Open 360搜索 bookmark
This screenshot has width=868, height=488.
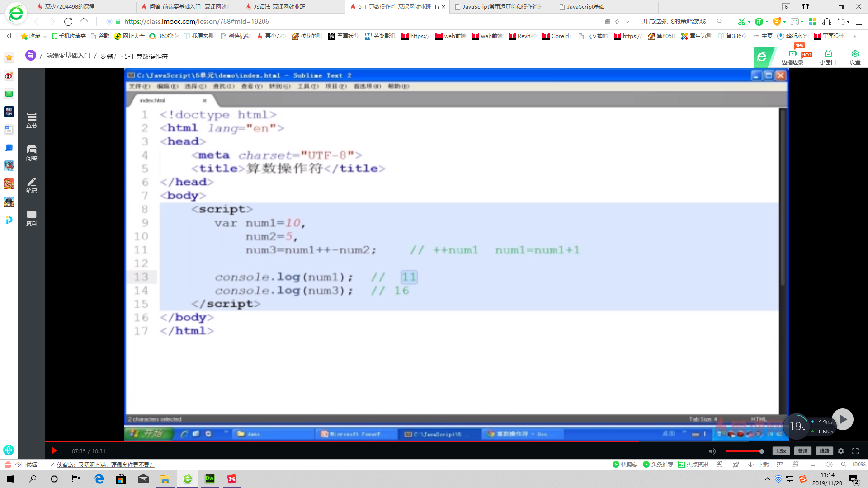point(164,36)
